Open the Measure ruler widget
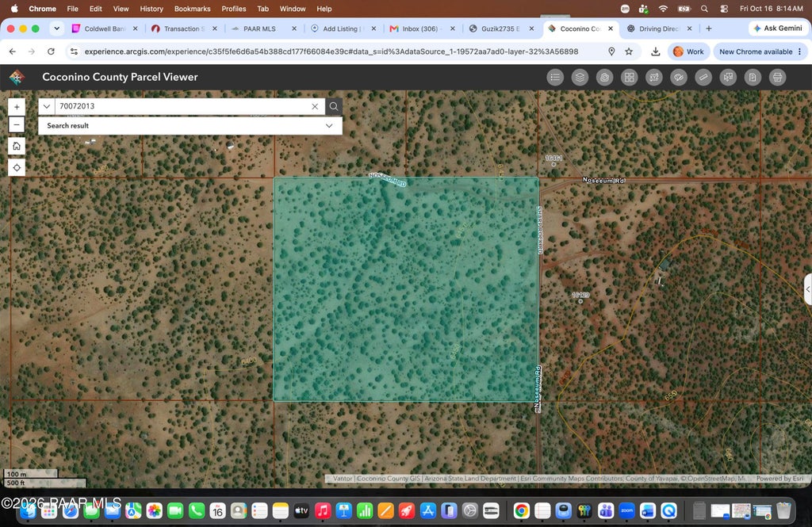The width and height of the screenshot is (812, 527). coord(703,77)
